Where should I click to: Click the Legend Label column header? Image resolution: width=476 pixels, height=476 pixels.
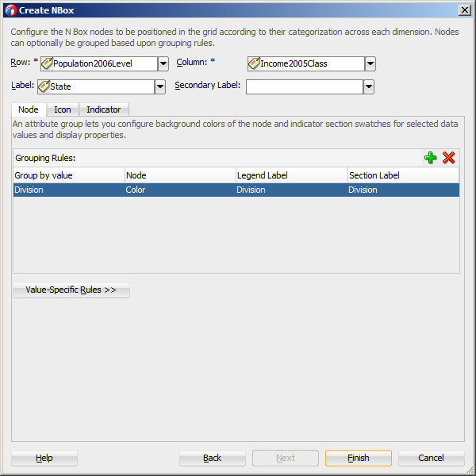[x=292, y=175]
